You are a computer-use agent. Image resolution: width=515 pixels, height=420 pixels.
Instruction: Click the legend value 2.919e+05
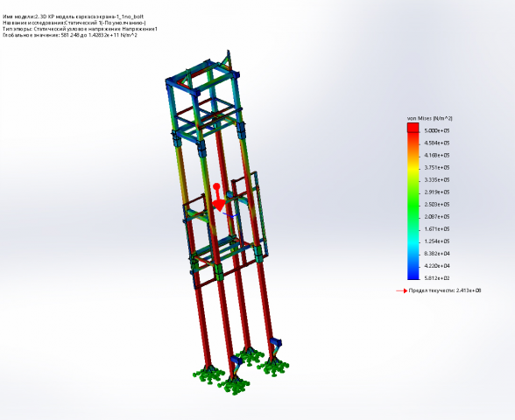pos(437,192)
